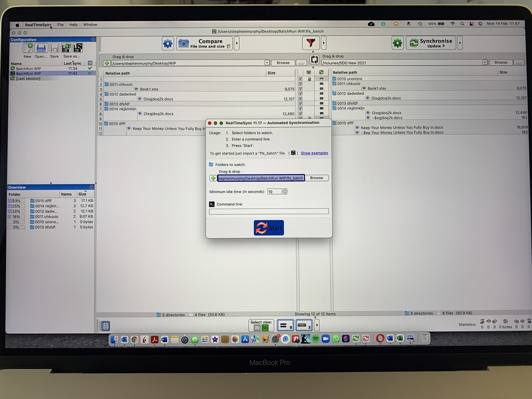Screen dimensions: 532x399
Task: Click the greyed Save floppy icon
Action: tap(54, 48)
